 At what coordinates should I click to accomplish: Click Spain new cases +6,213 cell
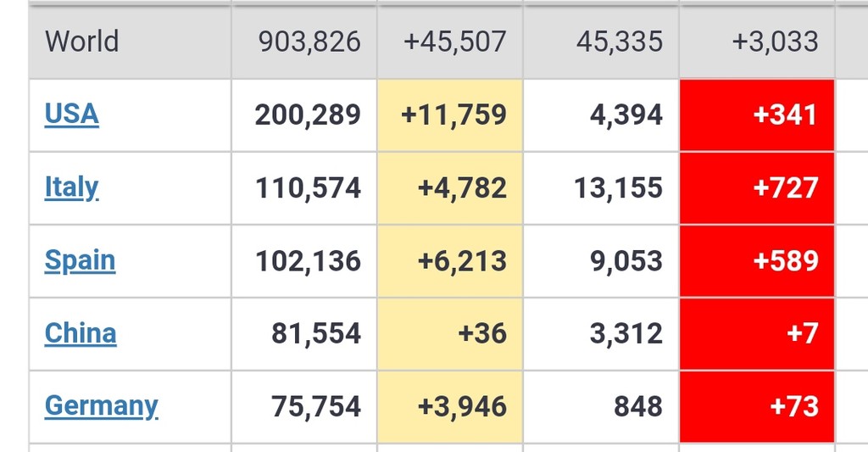pyautogui.click(x=462, y=260)
